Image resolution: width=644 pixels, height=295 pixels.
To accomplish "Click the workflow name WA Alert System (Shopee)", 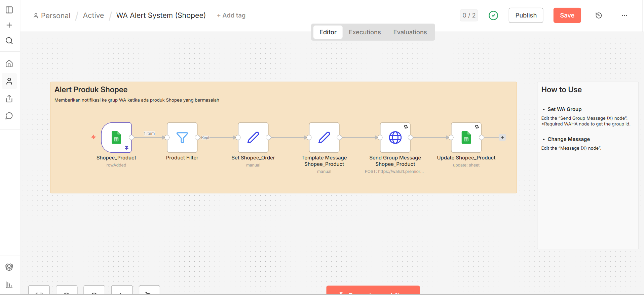I will point(161,15).
